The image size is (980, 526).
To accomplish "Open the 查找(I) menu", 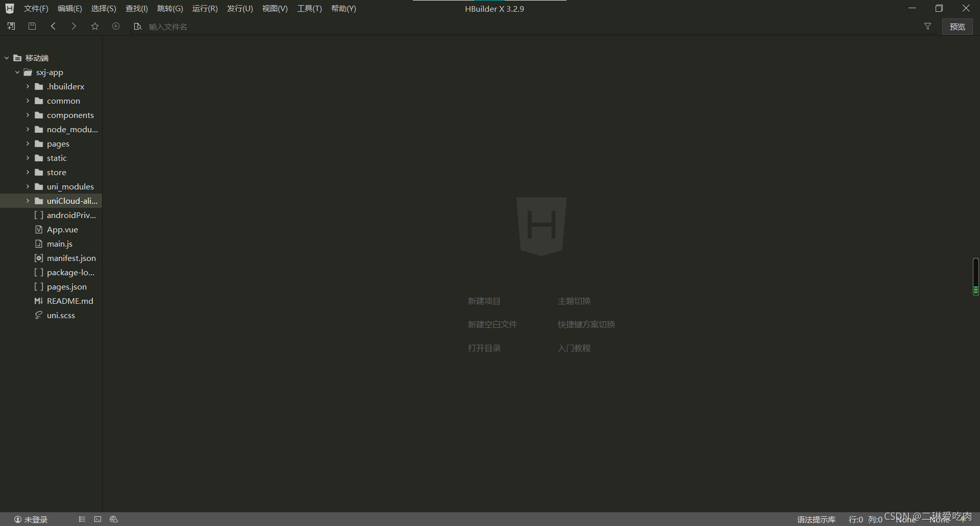I will click(137, 9).
